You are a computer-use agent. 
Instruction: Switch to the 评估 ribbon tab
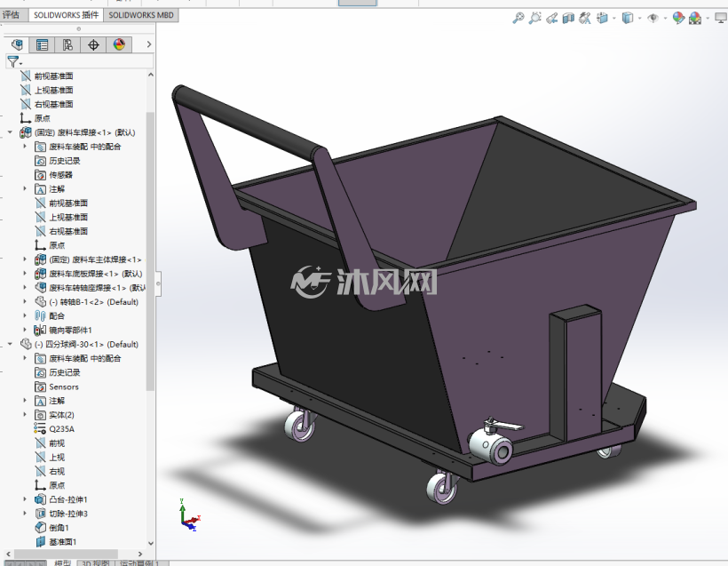tap(12, 15)
